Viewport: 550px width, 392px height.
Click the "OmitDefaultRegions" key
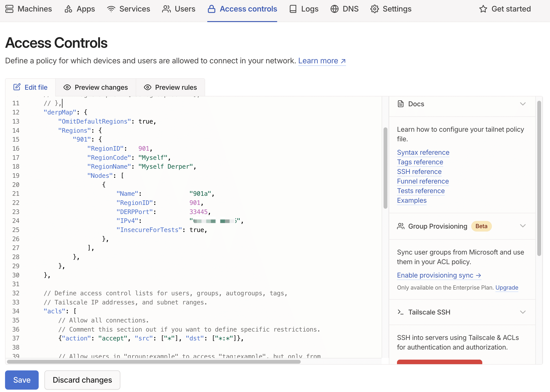point(94,121)
